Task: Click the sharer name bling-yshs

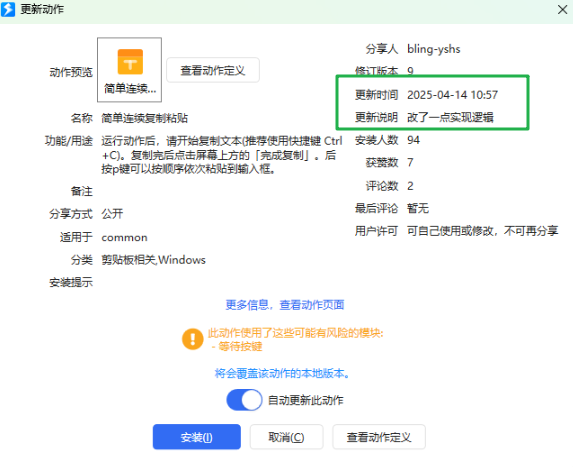Action: (434, 49)
